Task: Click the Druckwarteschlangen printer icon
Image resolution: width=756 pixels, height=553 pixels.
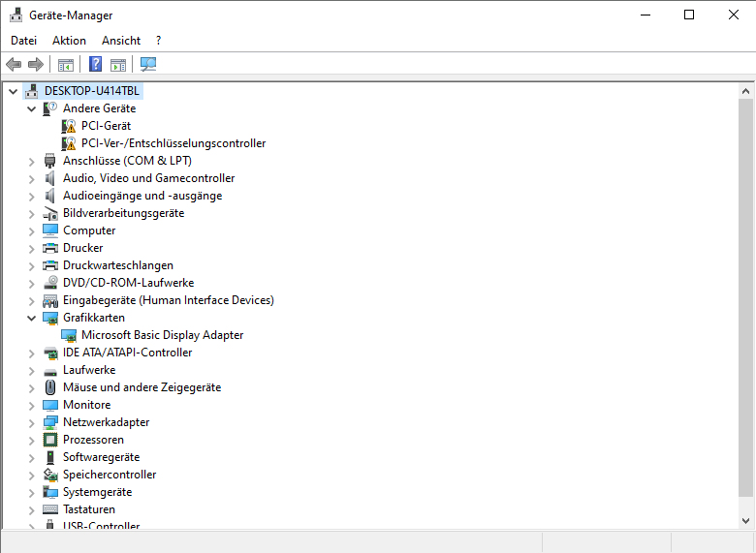Action: 50,265
